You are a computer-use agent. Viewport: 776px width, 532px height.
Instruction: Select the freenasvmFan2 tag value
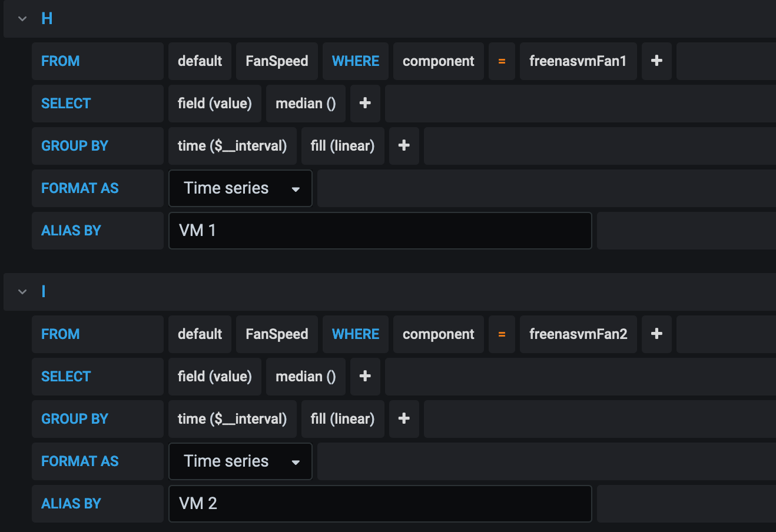(x=578, y=334)
